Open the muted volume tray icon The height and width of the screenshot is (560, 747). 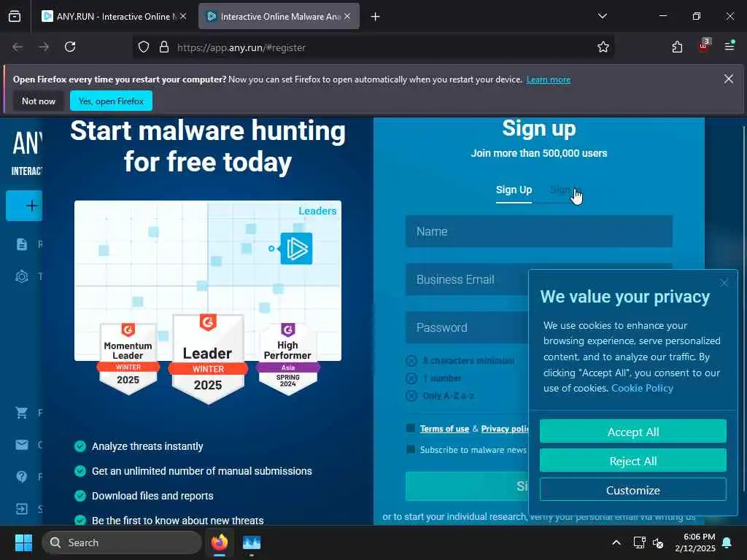click(x=658, y=542)
